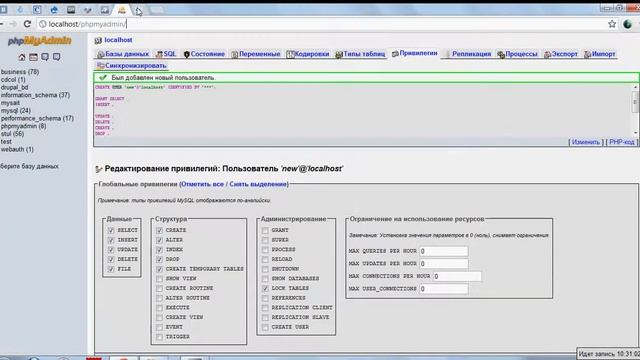Uncheck the DELETE privilege
The width and height of the screenshot is (640, 360).
111,260
